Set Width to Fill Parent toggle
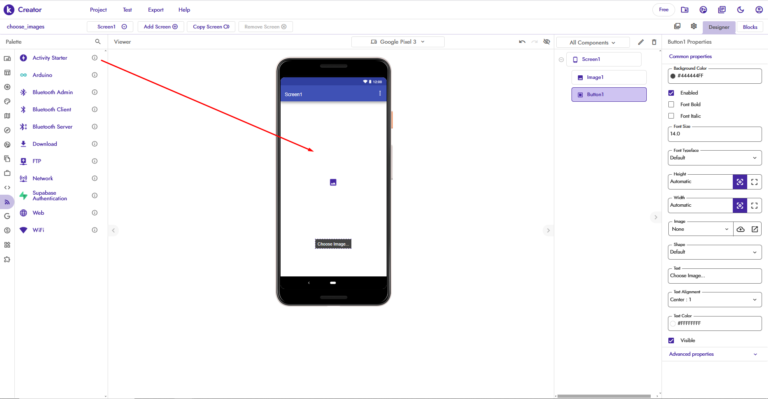The height and width of the screenshot is (399, 768). [x=754, y=206]
